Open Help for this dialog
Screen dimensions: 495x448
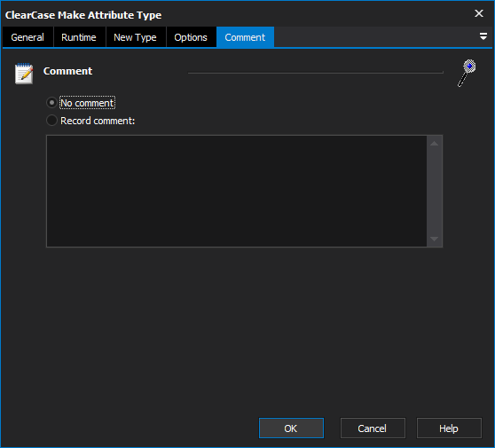(x=449, y=428)
